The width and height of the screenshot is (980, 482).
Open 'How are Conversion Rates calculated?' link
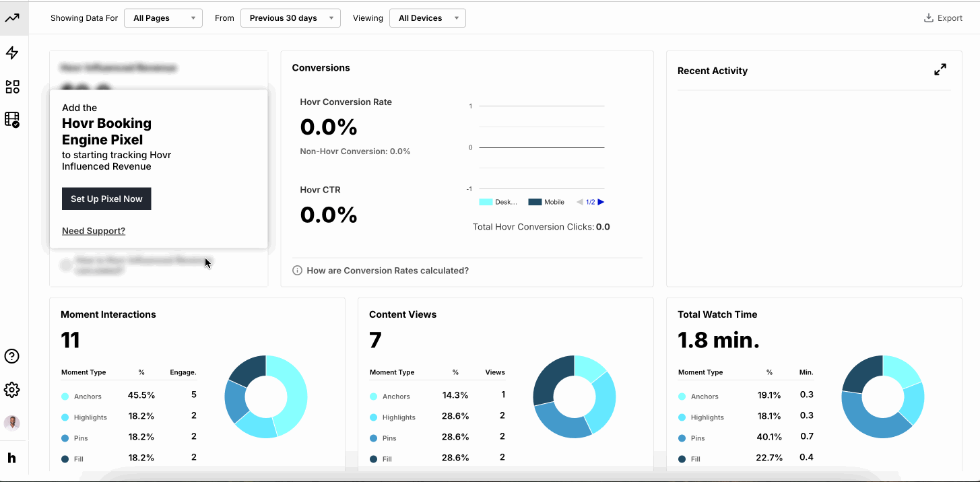click(x=387, y=271)
